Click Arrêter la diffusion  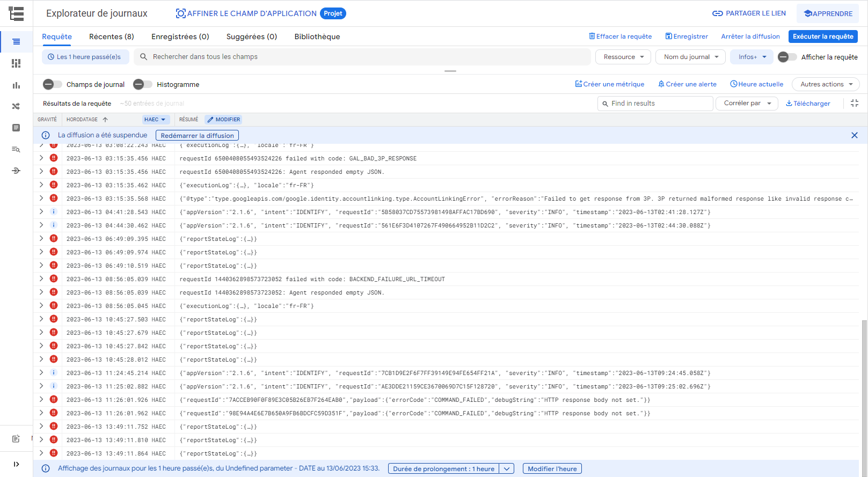[750, 36]
